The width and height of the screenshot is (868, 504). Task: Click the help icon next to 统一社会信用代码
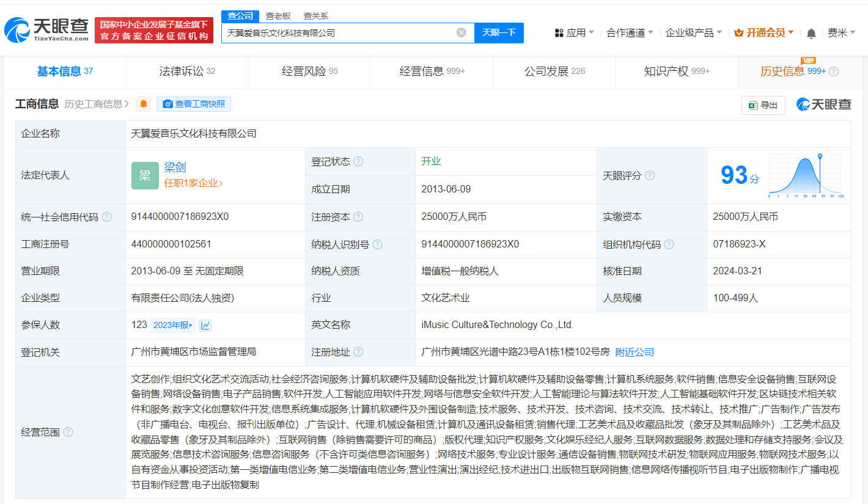coord(108,216)
